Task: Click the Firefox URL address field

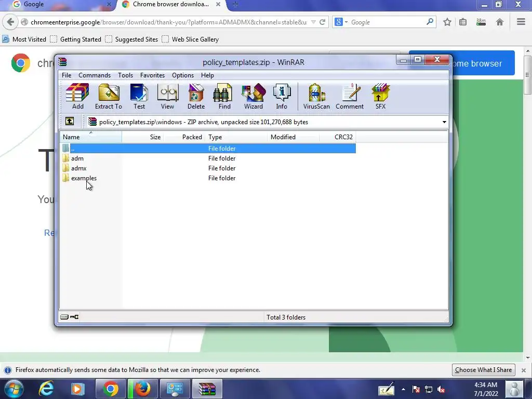Action: (x=169, y=22)
